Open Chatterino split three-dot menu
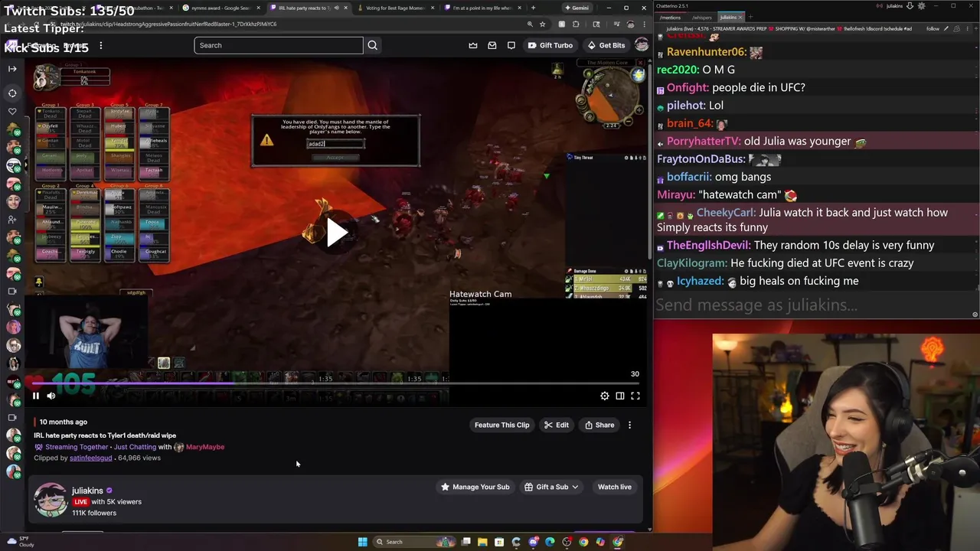 tap(966, 28)
